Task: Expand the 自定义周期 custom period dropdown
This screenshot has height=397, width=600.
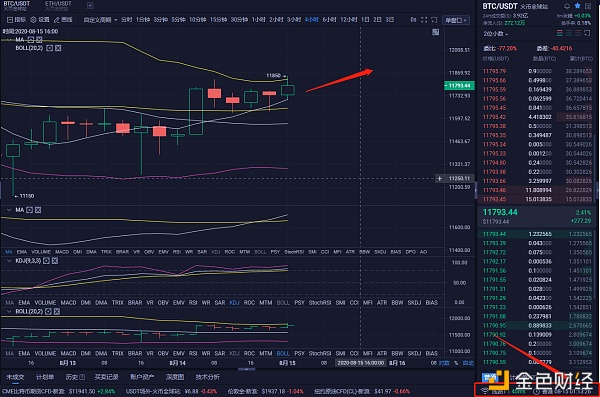Action: [x=100, y=20]
